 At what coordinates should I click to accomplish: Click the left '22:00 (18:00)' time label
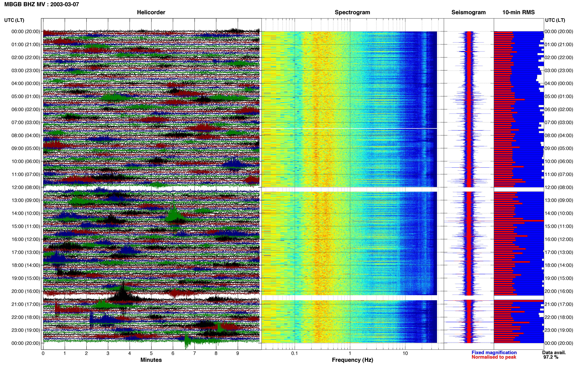26,317
